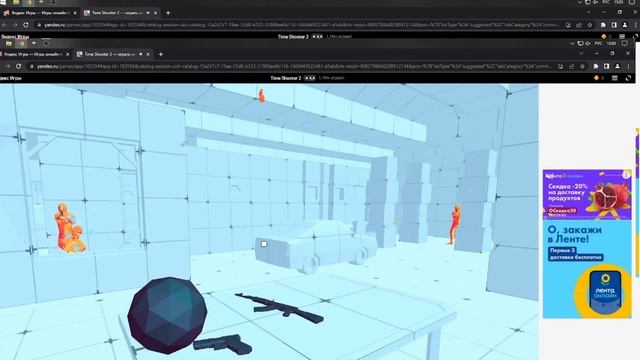Shoot the orange enemy by the right pillar
Image resolution: width=640 pixels, height=360 pixels.
coord(455,225)
